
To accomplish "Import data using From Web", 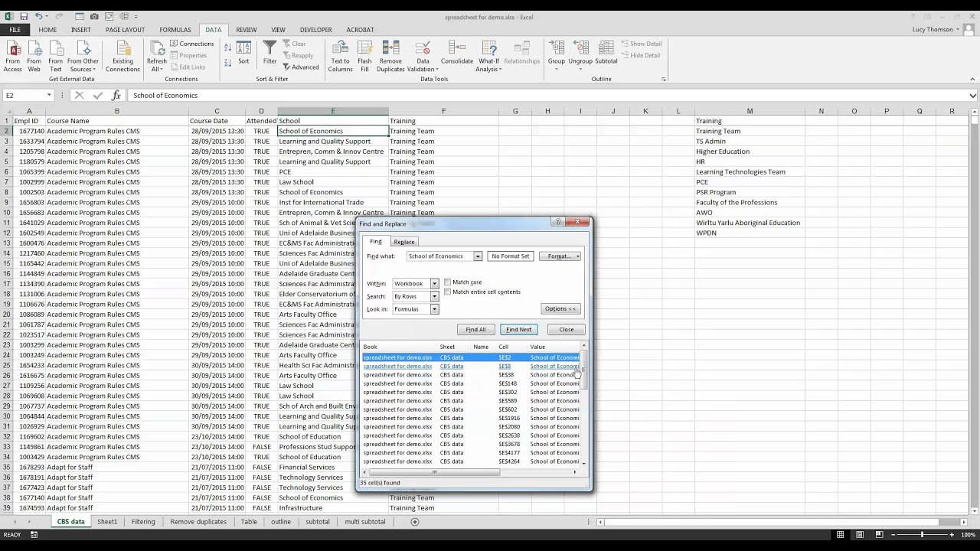I will tap(34, 56).
